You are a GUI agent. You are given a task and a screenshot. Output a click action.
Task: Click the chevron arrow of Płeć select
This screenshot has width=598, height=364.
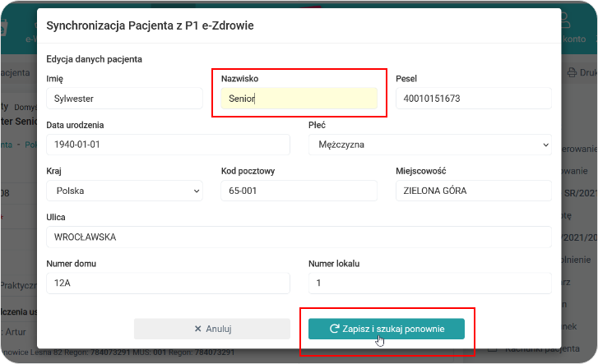coord(546,145)
